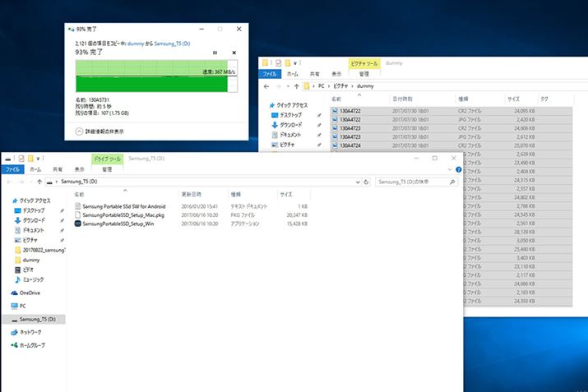Collapse the copy details with the chevron

[80, 131]
